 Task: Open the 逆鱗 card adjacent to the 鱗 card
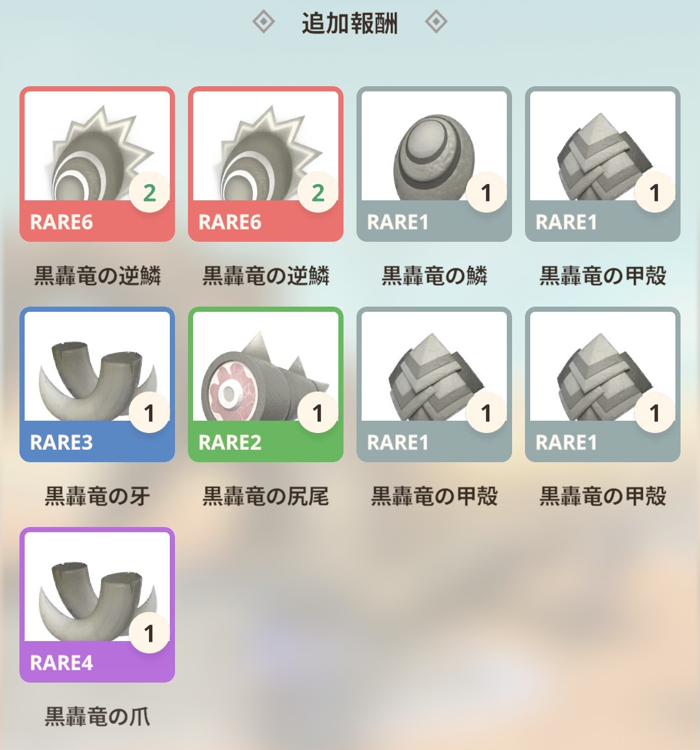pyautogui.click(x=265, y=164)
